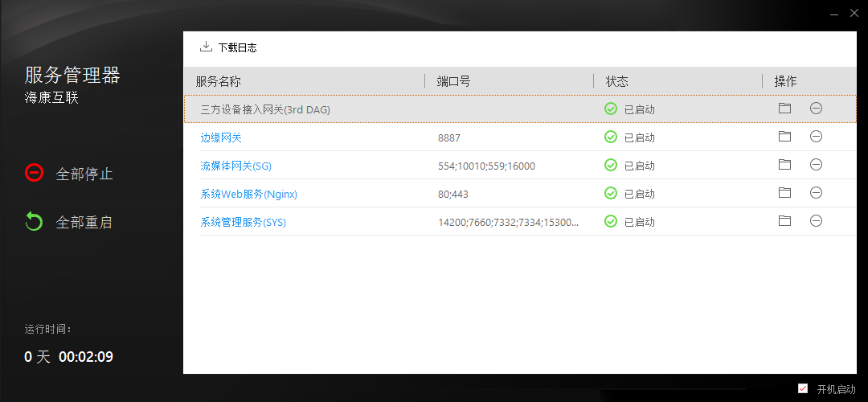868x402 pixels.
Task: Open folder for 系统Web服务(Nginx)
Action: [x=784, y=193]
